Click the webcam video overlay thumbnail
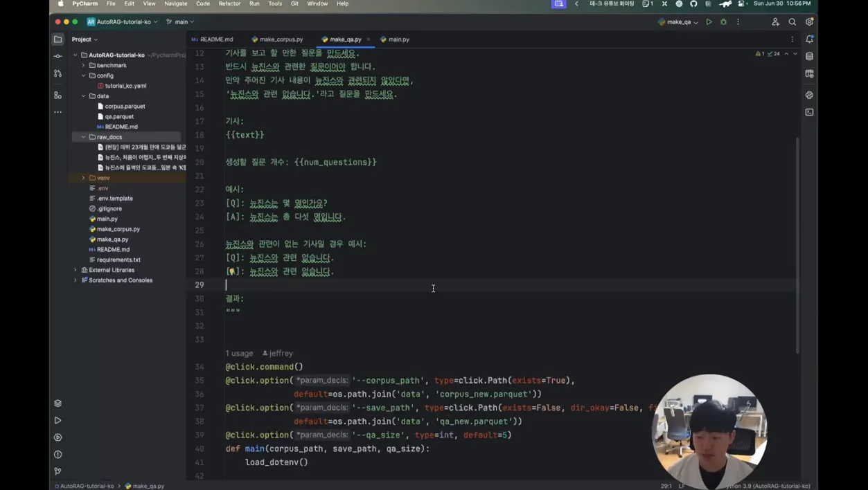This screenshot has width=868, height=490. coord(709,432)
